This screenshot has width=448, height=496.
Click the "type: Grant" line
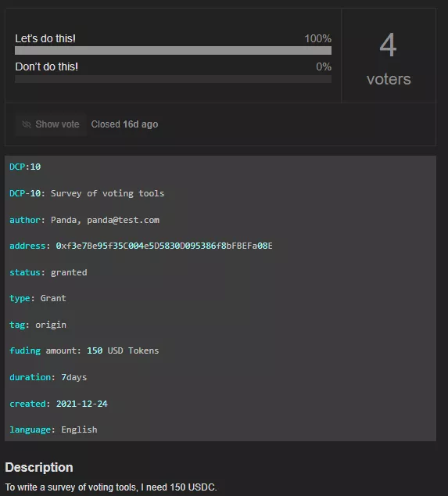pyautogui.click(x=38, y=298)
